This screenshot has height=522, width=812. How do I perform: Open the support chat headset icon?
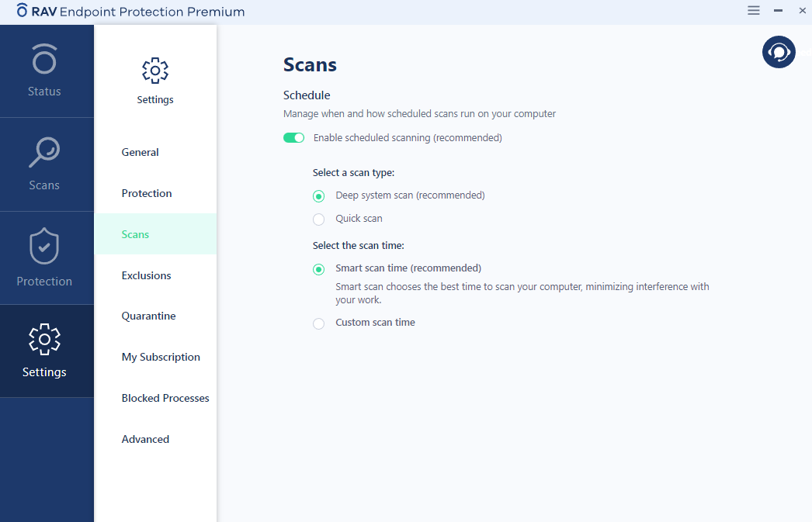click(x=779, y=52)
